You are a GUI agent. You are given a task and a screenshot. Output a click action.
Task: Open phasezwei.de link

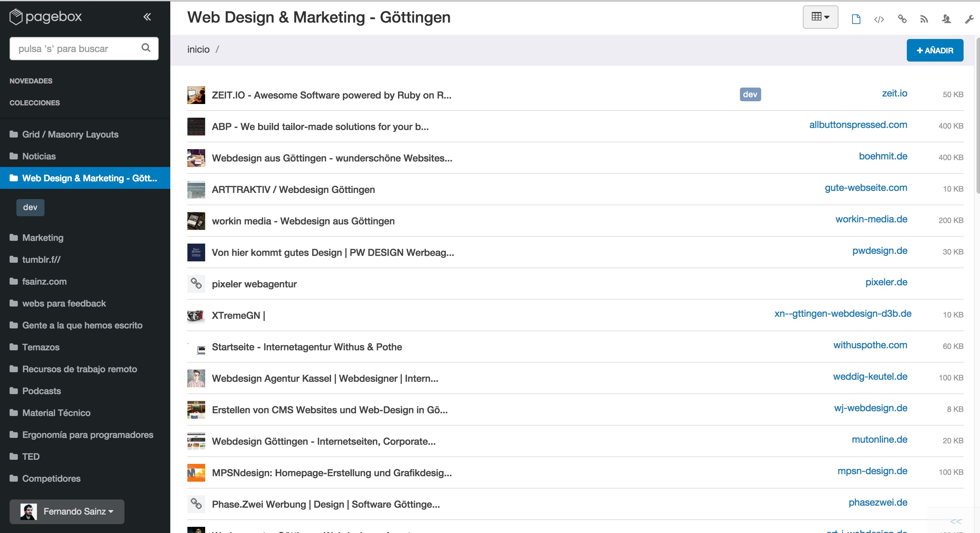[x=878, y=503]
